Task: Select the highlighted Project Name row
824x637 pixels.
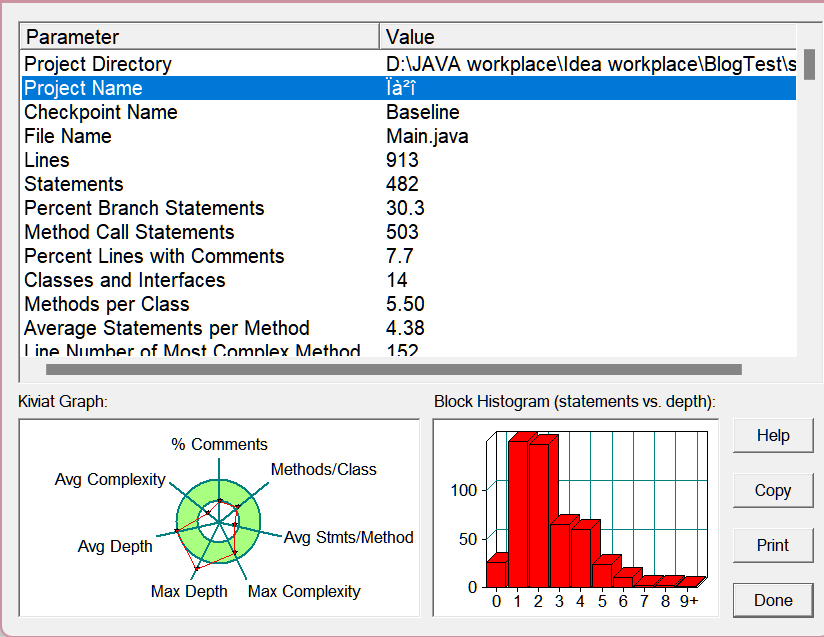Action: pyautogui.click(x=409, y=88)
